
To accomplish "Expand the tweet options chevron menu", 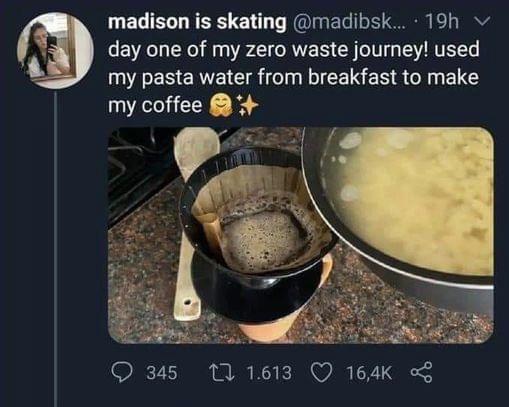I will (481, 22).
